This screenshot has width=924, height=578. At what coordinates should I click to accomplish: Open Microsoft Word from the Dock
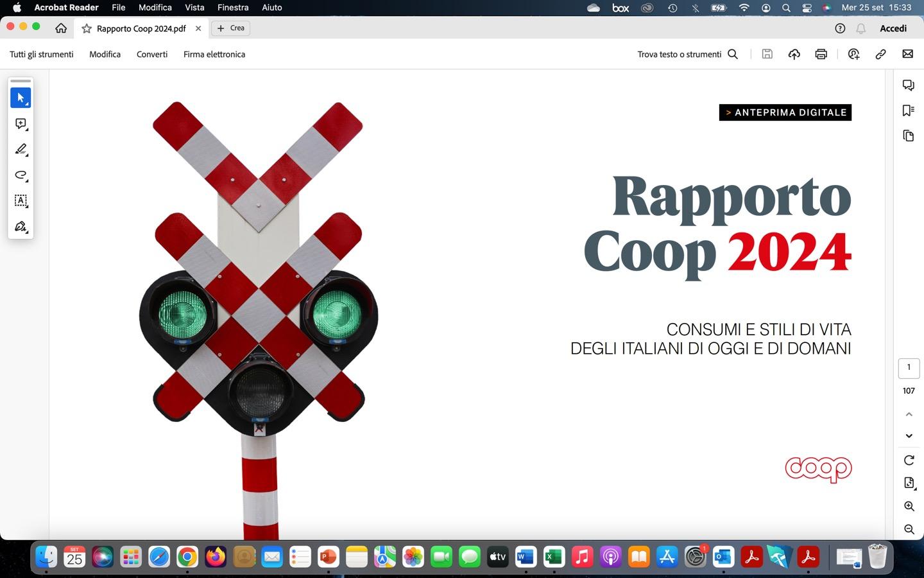[x=526, y=557]
